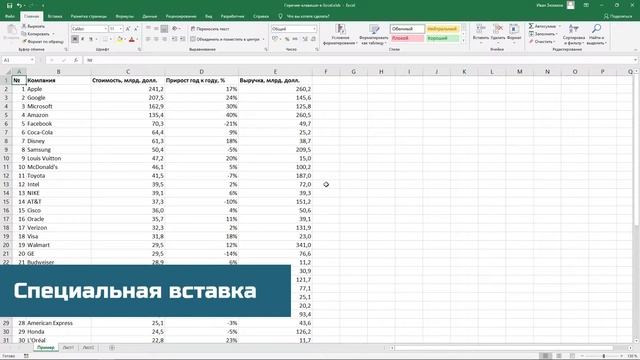Open Sort and Filter menu
The width and height of the screenshot is (640, 360).
click(573, 35)
